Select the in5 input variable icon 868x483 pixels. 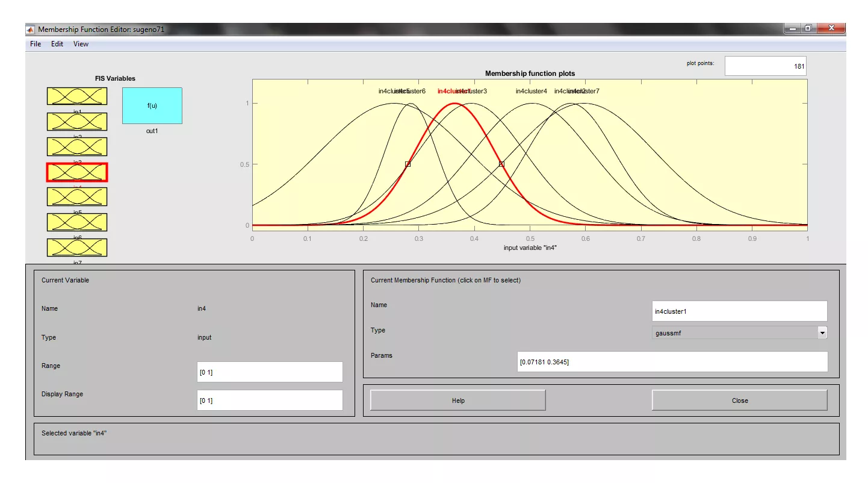(x=77, y=197)
